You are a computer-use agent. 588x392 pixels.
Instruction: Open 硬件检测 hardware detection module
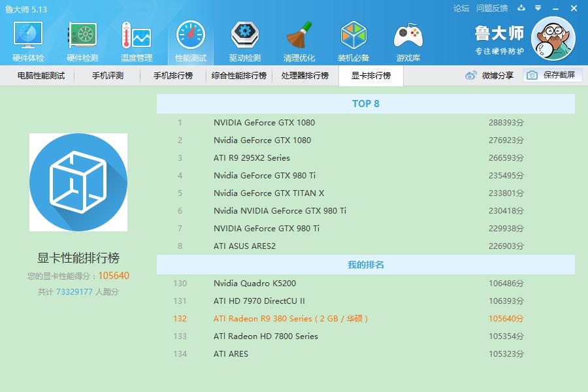[x=82, y=41]
